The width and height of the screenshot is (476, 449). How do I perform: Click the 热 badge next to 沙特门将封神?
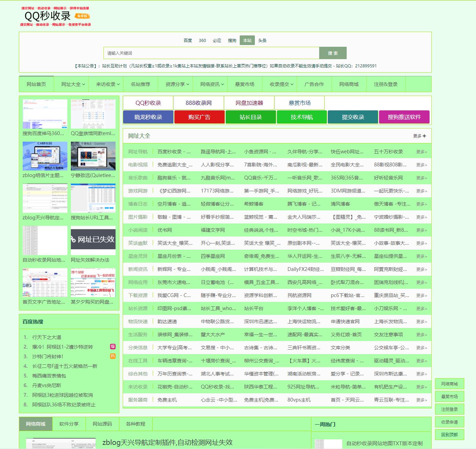pos(113,356)
